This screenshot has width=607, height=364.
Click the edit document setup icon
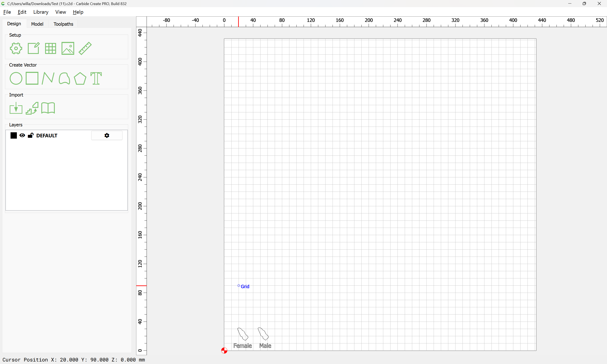point(33,48)
